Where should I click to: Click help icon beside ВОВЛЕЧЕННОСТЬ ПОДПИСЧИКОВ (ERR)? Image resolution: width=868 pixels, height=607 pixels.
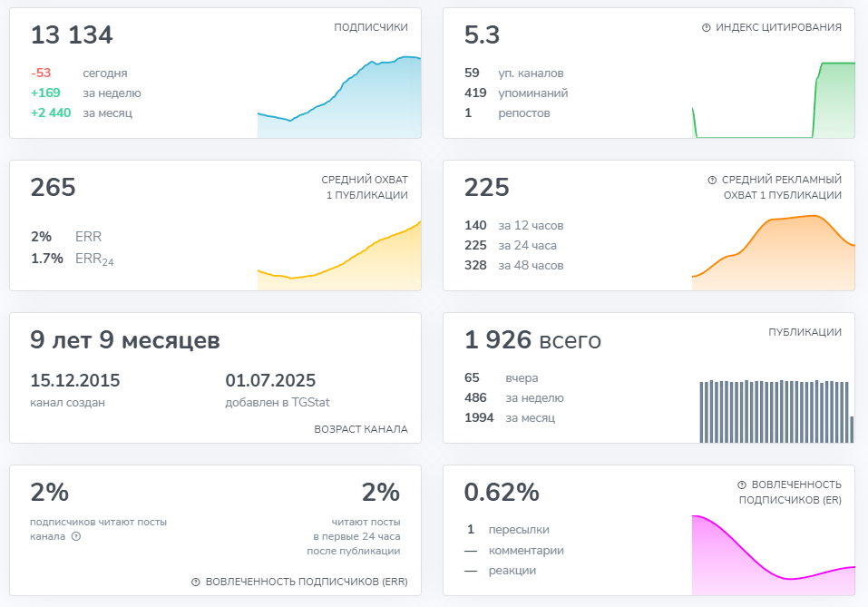point(195,583)
